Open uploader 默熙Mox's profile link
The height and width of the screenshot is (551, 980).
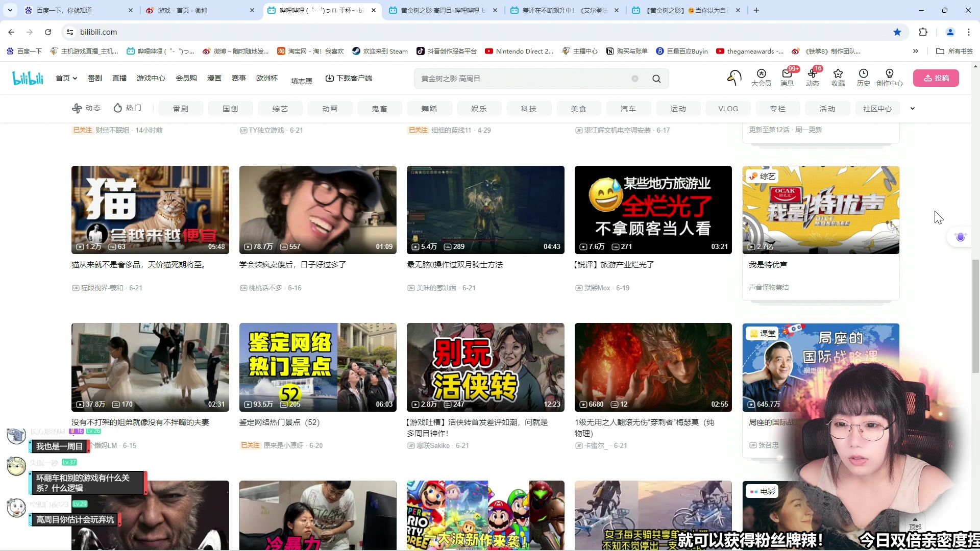(x=597, y=287)
